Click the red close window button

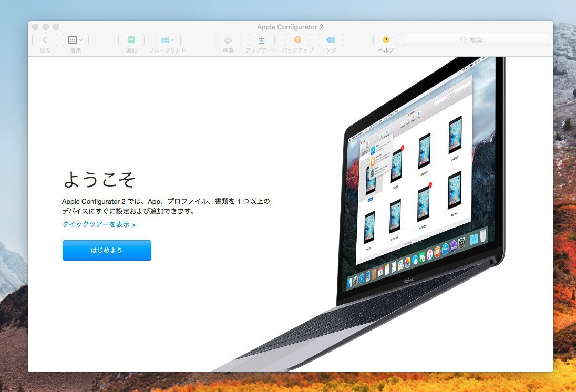coord(35,27)
